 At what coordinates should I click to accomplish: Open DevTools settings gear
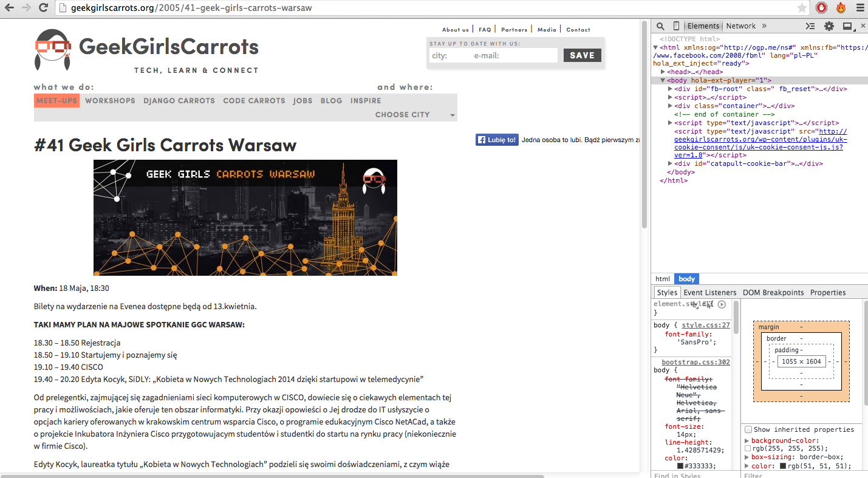click(x=829, y=26)
